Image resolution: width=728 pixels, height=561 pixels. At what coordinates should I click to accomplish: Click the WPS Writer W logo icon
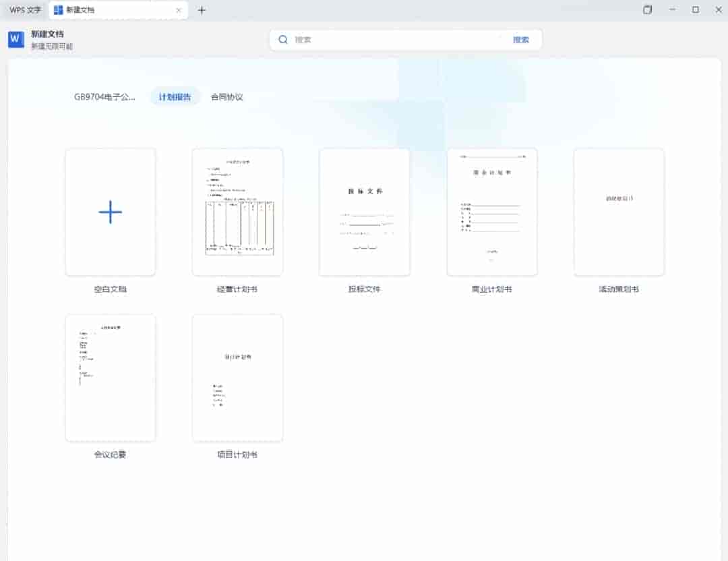click(x=16, y=40)
